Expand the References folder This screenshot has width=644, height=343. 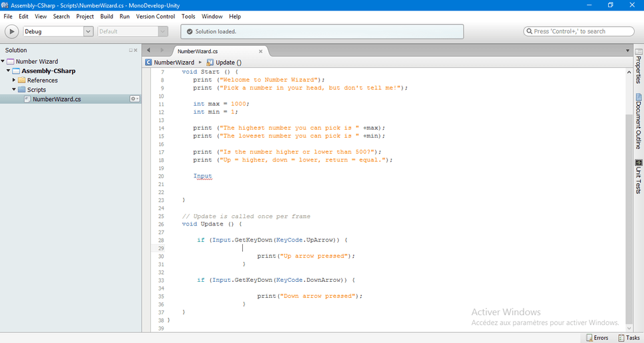point(14,80)
